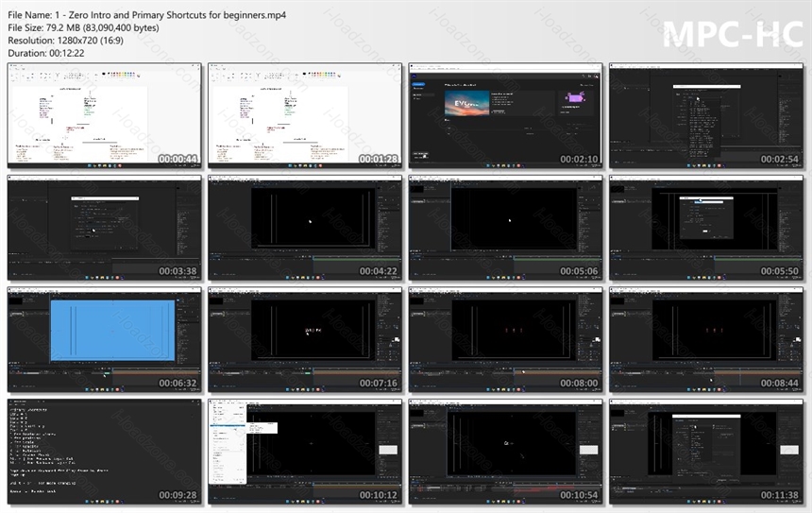Choose the thumbnail at 00:05:50
812x513 pixels.
point(706,228)
